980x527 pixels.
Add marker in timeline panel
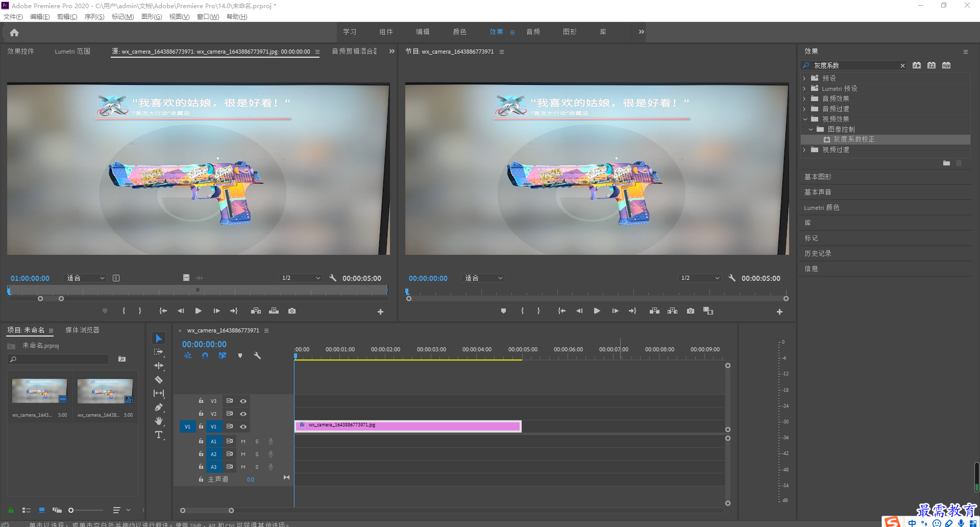[x=240, y=355]
